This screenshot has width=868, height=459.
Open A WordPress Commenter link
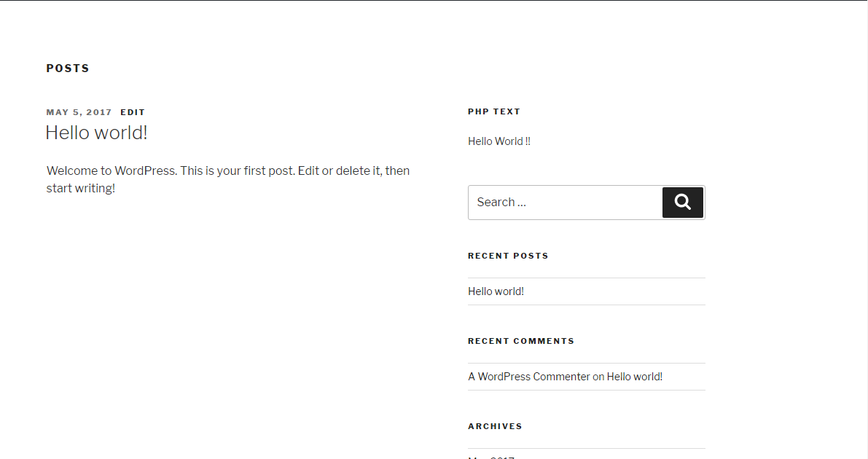528,377
